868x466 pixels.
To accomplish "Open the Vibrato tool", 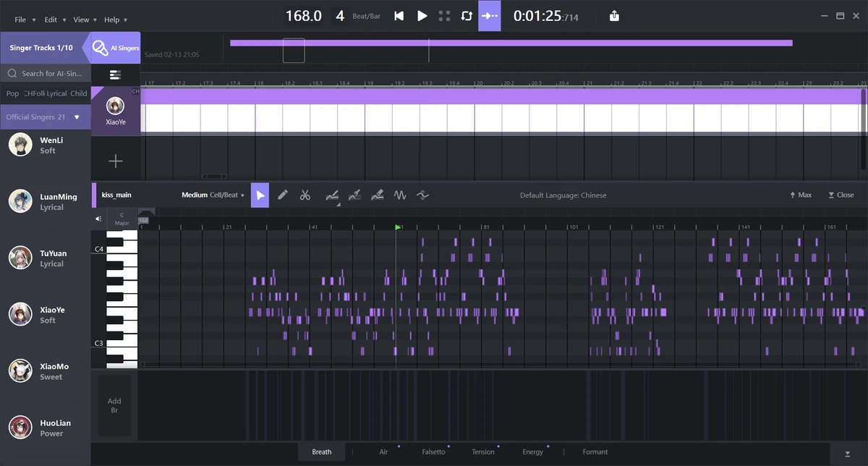I will click(x=400, y=195).
